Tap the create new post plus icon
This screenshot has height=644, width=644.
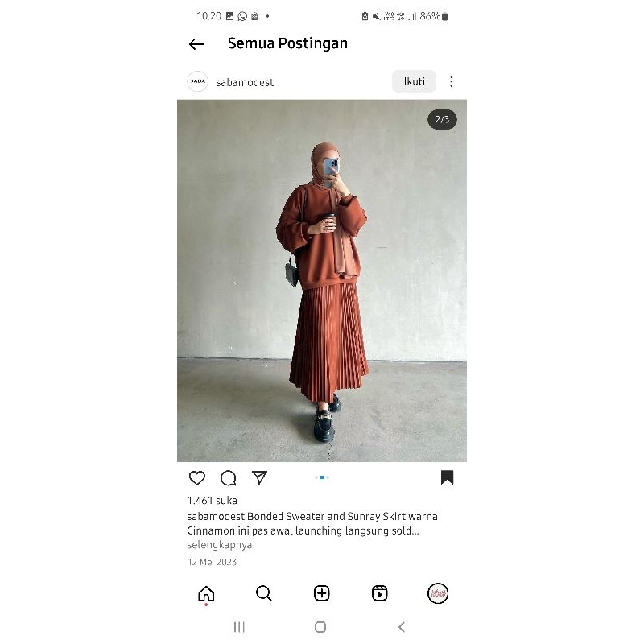[322, 594]
